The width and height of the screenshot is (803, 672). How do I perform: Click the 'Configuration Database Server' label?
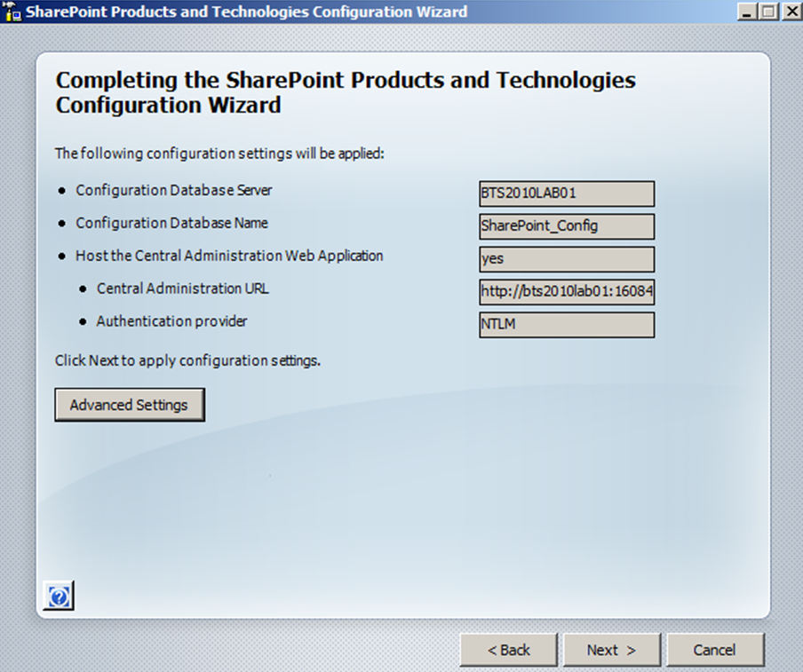(x=173, y=190)
